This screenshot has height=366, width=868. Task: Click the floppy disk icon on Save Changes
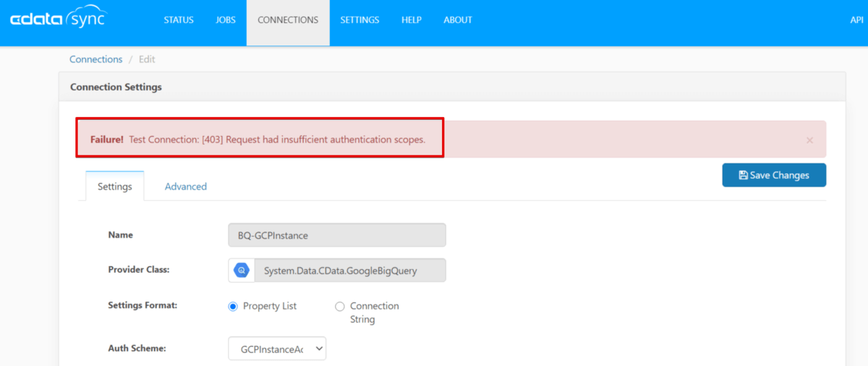743,175
